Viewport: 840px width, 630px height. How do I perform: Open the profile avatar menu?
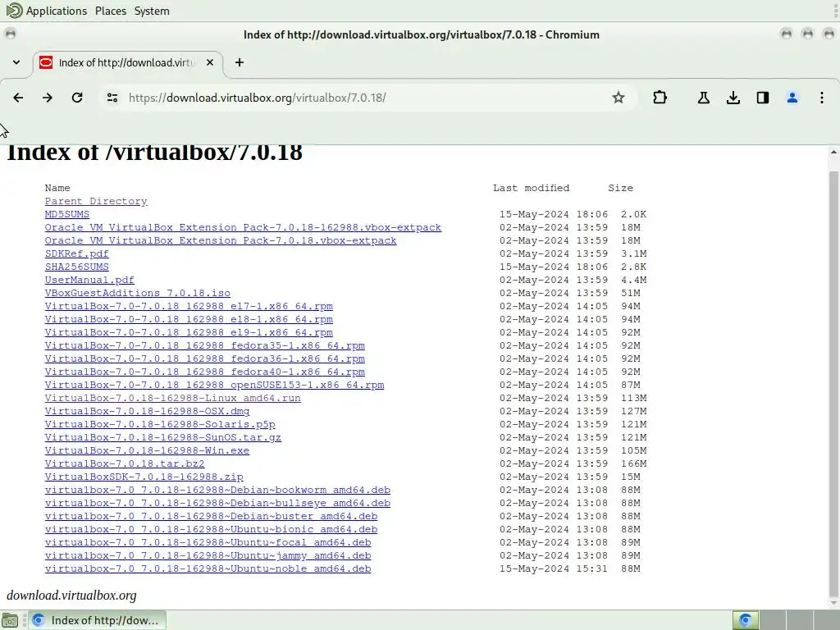[792, 98]
